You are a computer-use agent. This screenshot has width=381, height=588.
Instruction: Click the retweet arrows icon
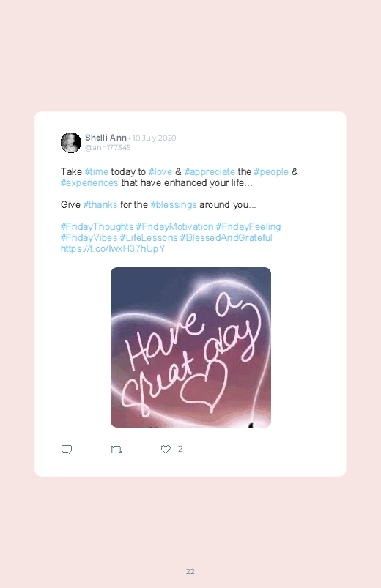point(116,450)
